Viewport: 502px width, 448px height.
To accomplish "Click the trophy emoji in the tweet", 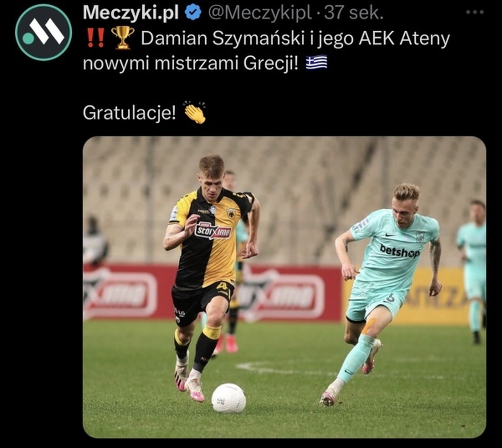I will tap(123, 38).
